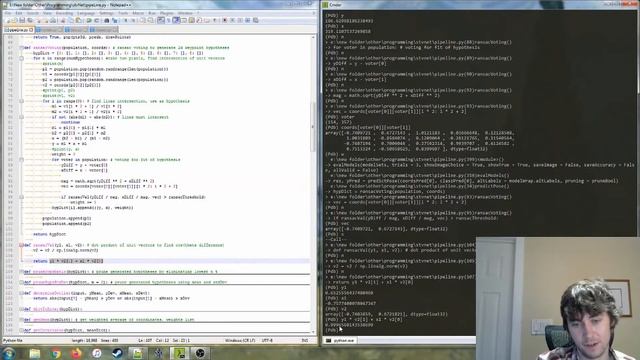The height and width of the screenshot is (360, 640).
Task: Collapse the determineOutlier function fold marker
Action: coord(21,293)
